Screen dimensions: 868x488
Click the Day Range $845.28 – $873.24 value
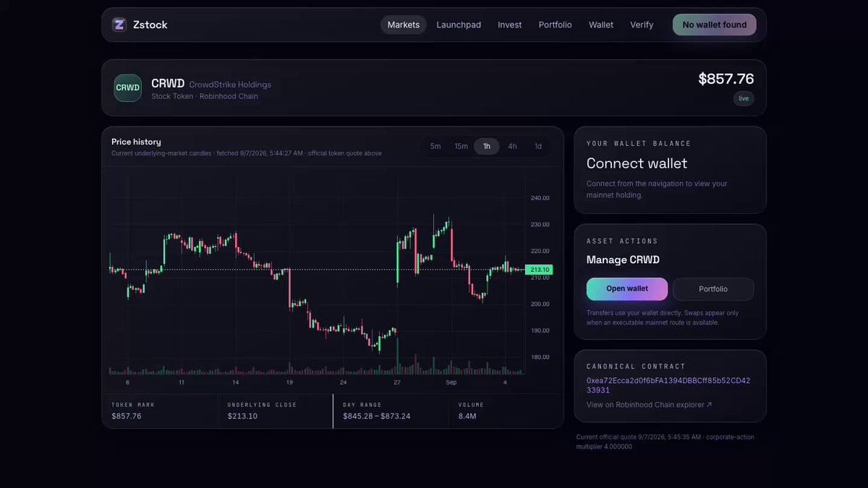click(377, 416)
